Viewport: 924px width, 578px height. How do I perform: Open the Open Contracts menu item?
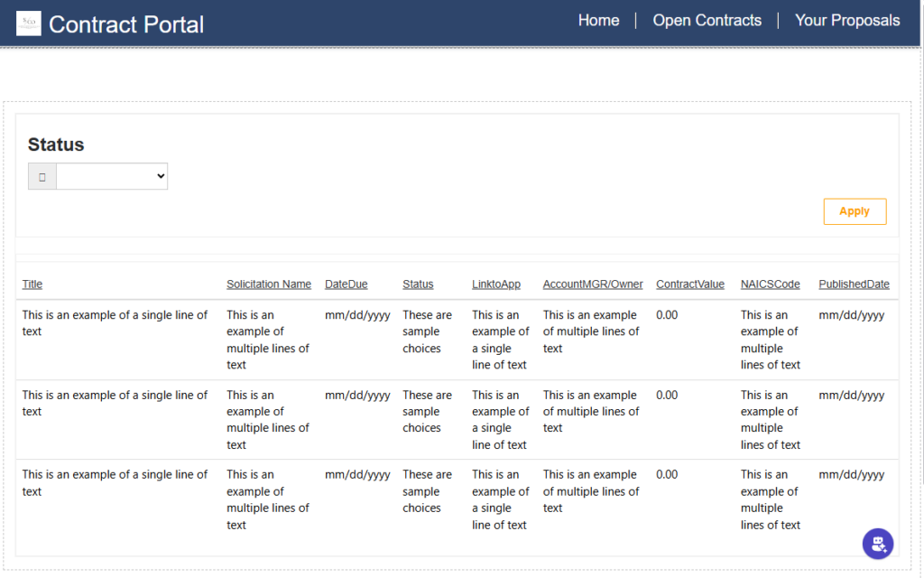(x=707, y=21)
